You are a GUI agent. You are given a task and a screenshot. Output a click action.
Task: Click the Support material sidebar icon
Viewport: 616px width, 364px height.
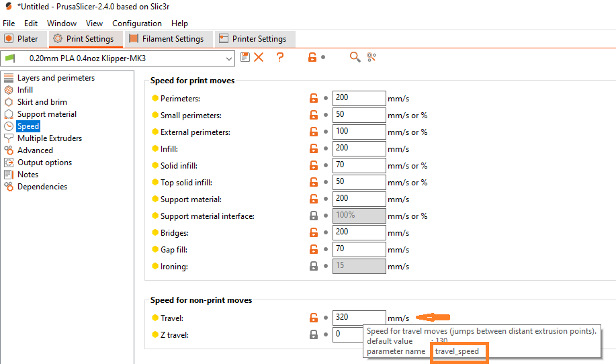tap(9, 114)
